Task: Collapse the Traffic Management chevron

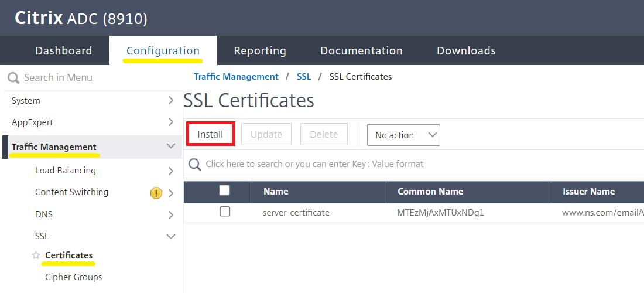Action: click(x=171, y=146)
